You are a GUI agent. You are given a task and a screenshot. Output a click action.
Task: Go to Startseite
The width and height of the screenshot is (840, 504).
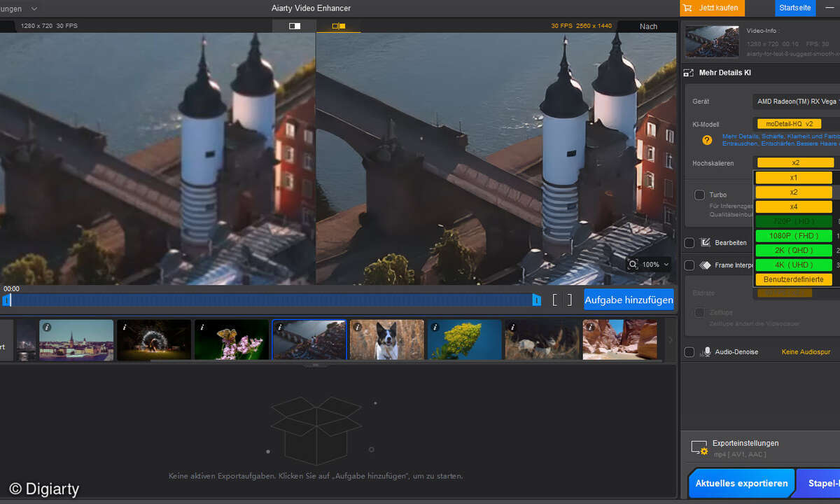795,8
